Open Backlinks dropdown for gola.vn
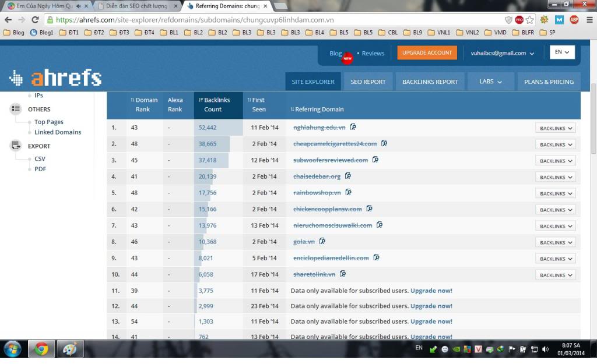Screen dimensions: 597x364 (x=556, y=242)
